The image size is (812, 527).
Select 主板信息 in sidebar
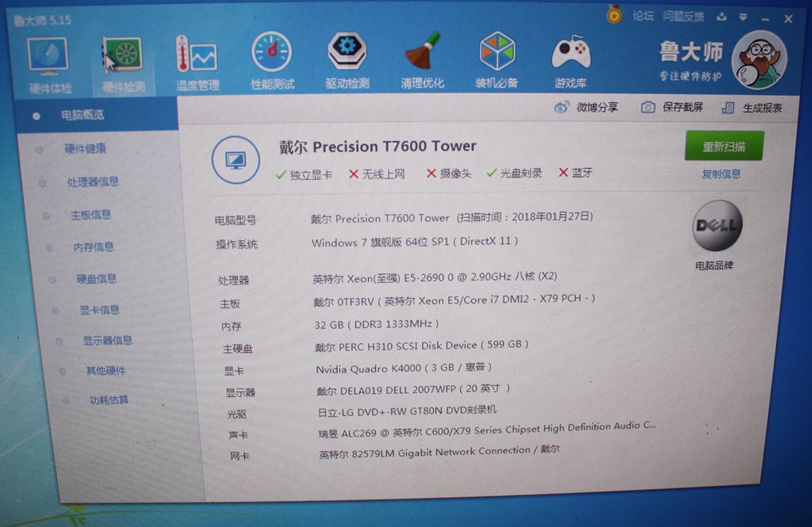[90, 215]
